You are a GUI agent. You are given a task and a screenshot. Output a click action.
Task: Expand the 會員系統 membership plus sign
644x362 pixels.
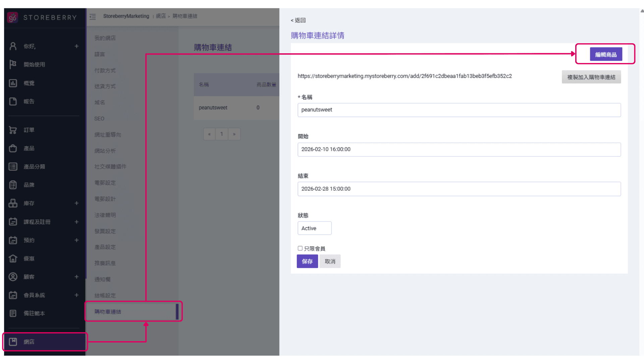tap(76, 295)
